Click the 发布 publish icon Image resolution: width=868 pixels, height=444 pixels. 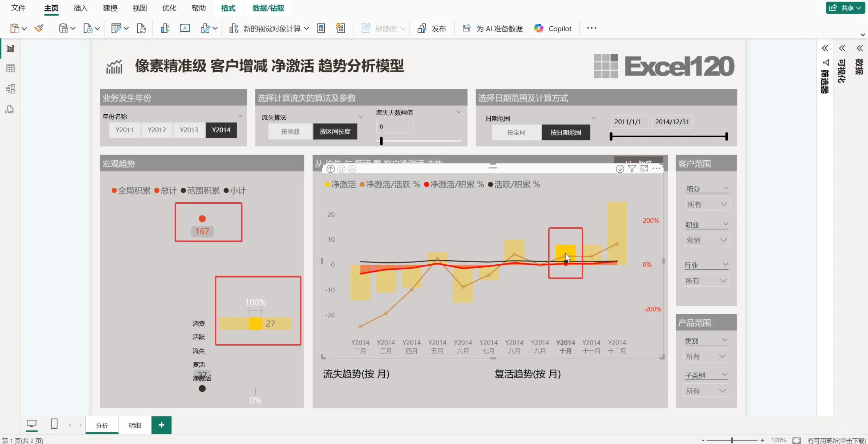[432, 28]
